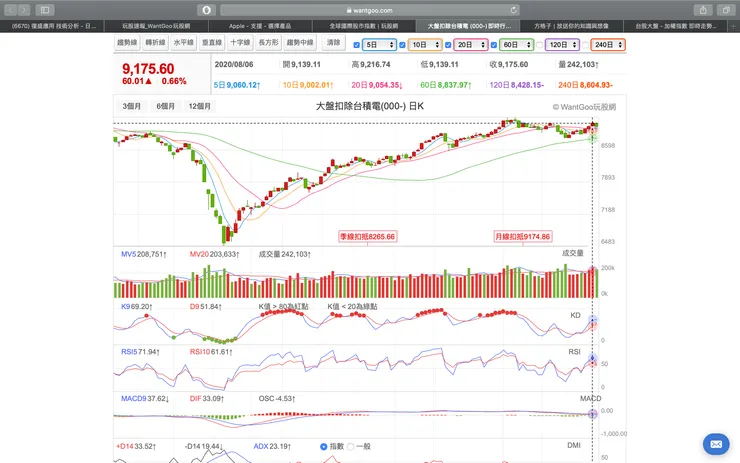This screenshot has height=463, width=740.
Task: Switch to the (6670) 復盛應用 技術分析 tab
Action: coord(52,26)
